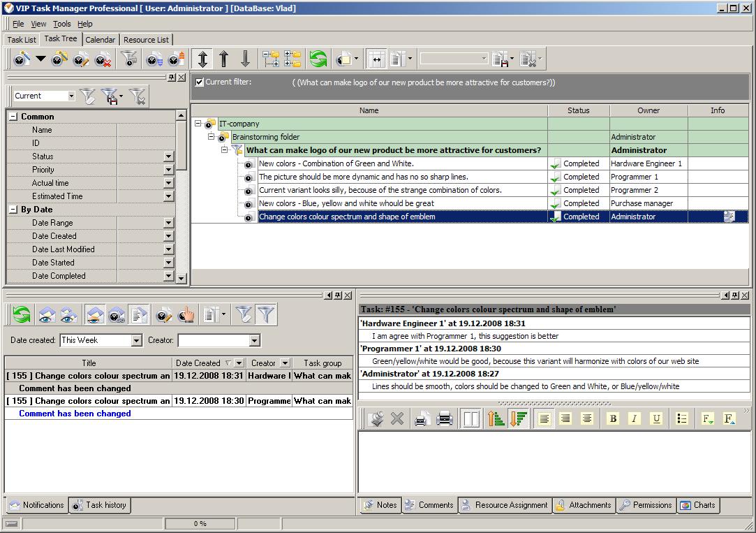Click the Move task up arrow
This screenshot has height=533, width=756.
click(x=223, y=59)
